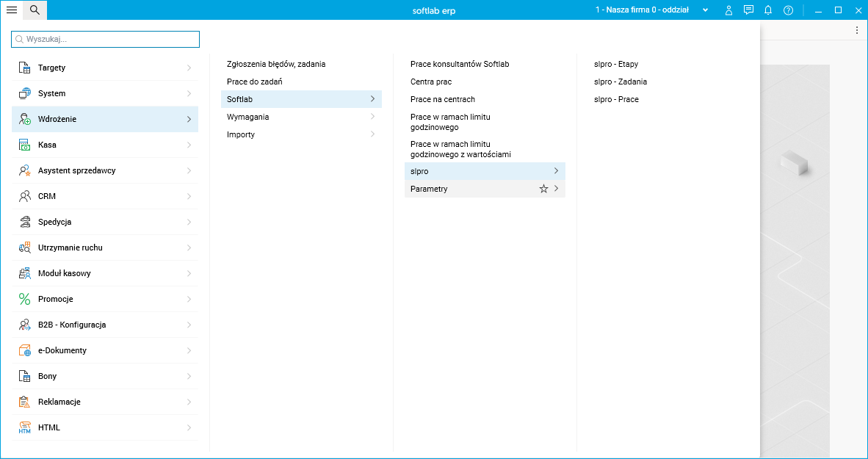Select the Importy menu item

click(241, 134)
